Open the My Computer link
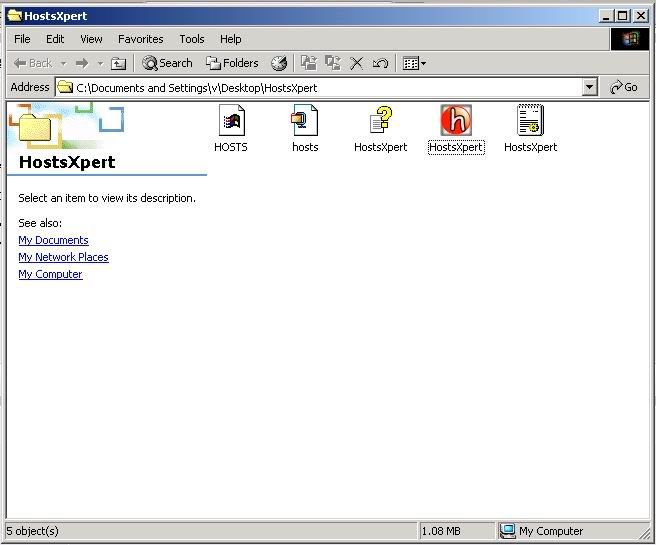This screenshot has height=545, width=656. tap(50, 274)
